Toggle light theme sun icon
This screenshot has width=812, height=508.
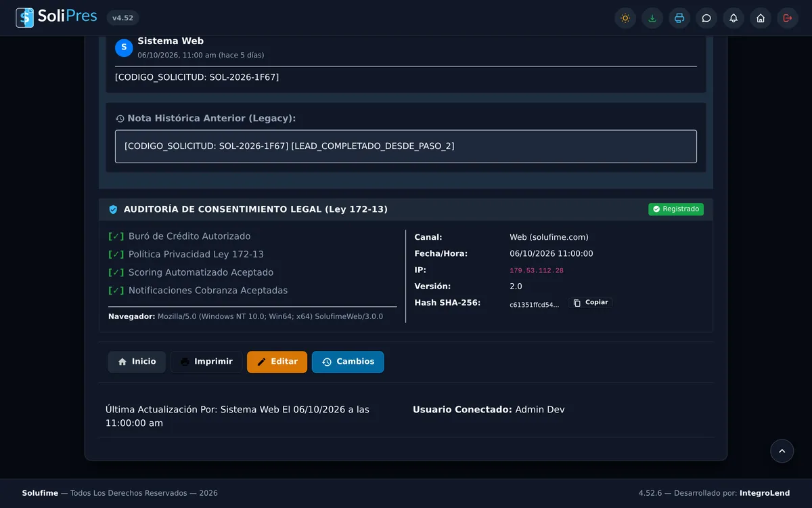625,18
